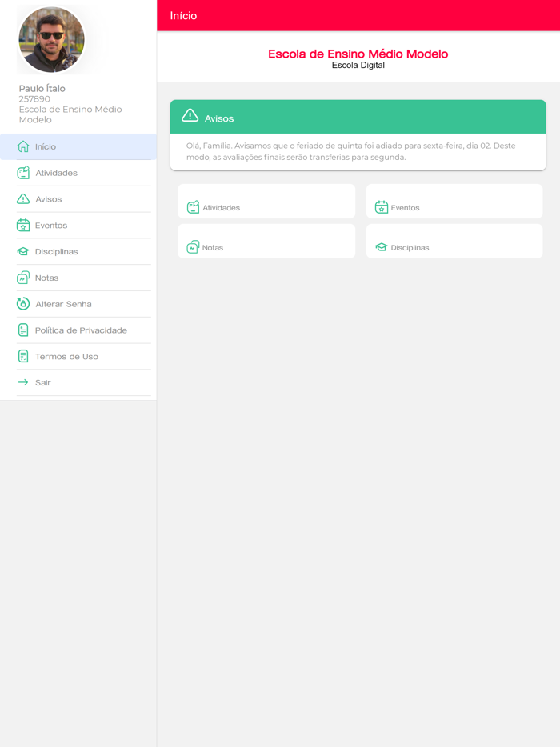Click the green Avisos banner header
Screen dimensions: 560x747
coord(358,117)
